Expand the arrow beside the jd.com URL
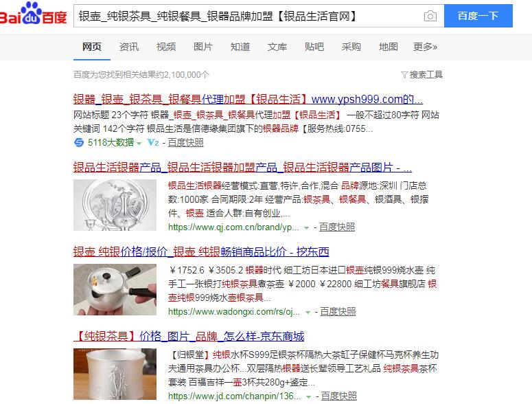 click(308, 397)
